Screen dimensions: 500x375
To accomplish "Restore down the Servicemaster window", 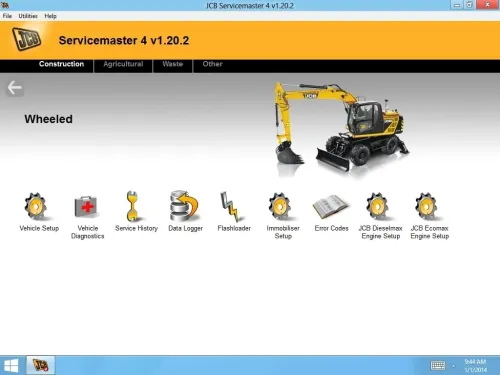I will [x=469, y=5].
